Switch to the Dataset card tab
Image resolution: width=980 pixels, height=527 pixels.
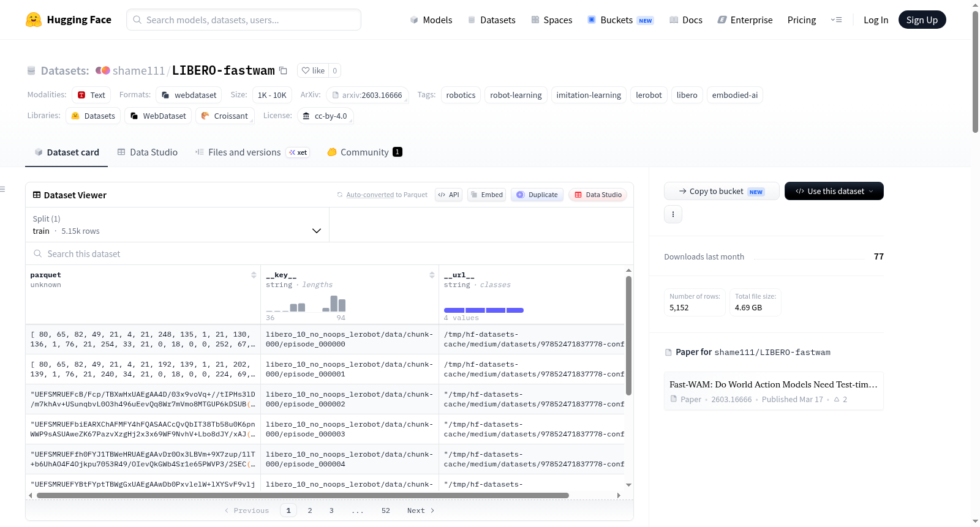(67, 152)
